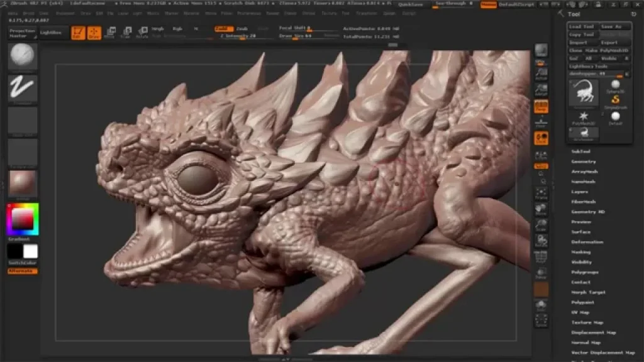Image resolution: width=644 pixels, height=362 pixels.
Task: Toggle the Local symmetry icon
Action: [x=541, y=138]
